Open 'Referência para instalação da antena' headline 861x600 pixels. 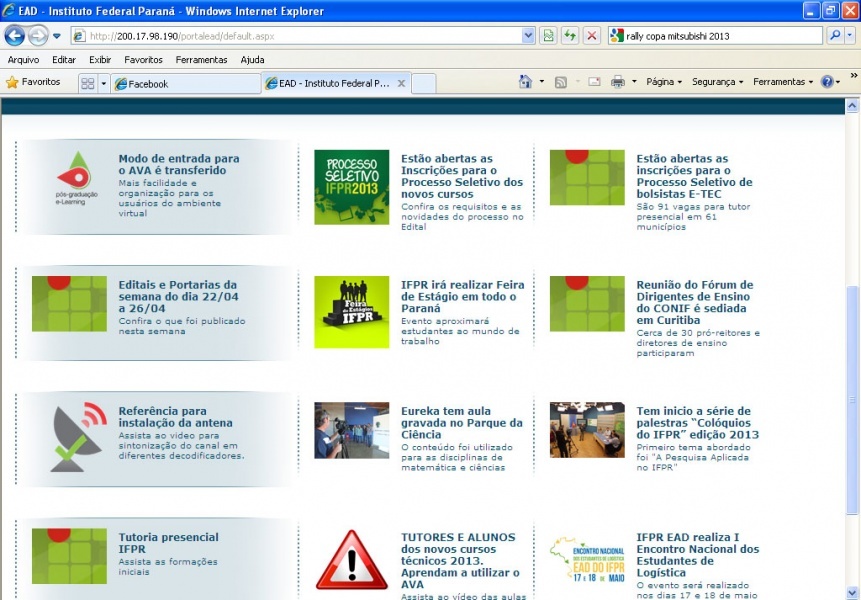(x=176, y=417)
